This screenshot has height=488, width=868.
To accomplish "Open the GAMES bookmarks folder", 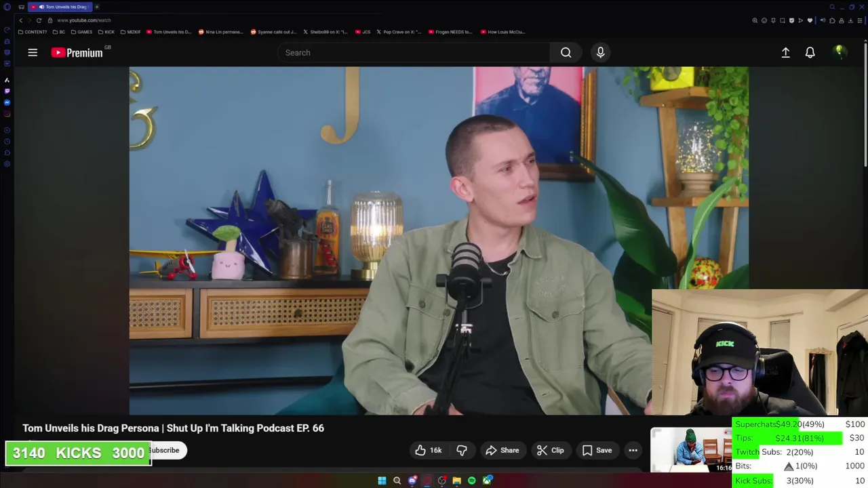I will coord(81,32).
